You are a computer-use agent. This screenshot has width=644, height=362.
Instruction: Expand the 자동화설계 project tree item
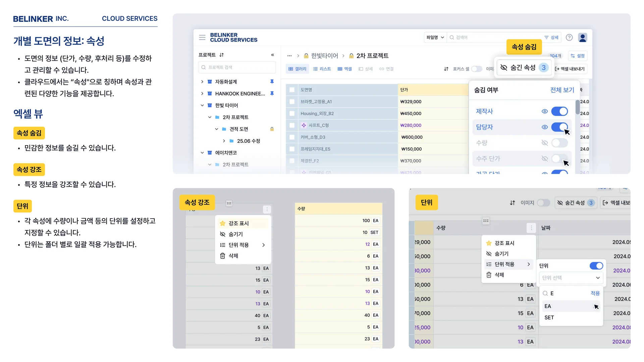pos(202,82)
